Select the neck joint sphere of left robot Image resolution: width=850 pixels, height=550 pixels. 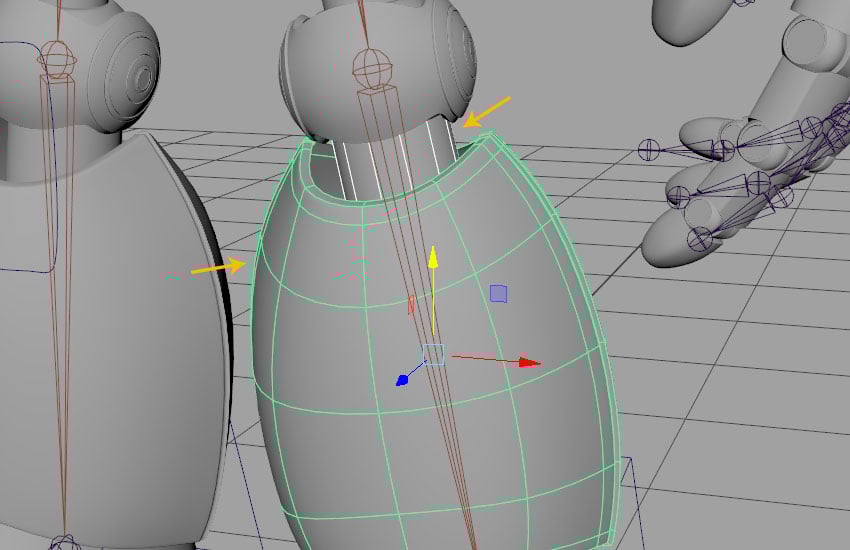point(56,59)
